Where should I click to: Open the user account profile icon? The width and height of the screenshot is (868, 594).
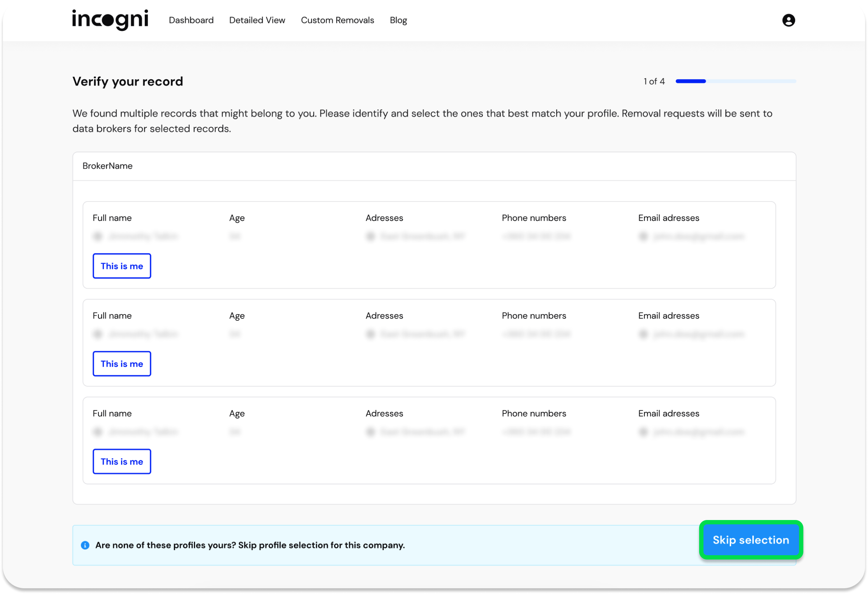[789, 20]
